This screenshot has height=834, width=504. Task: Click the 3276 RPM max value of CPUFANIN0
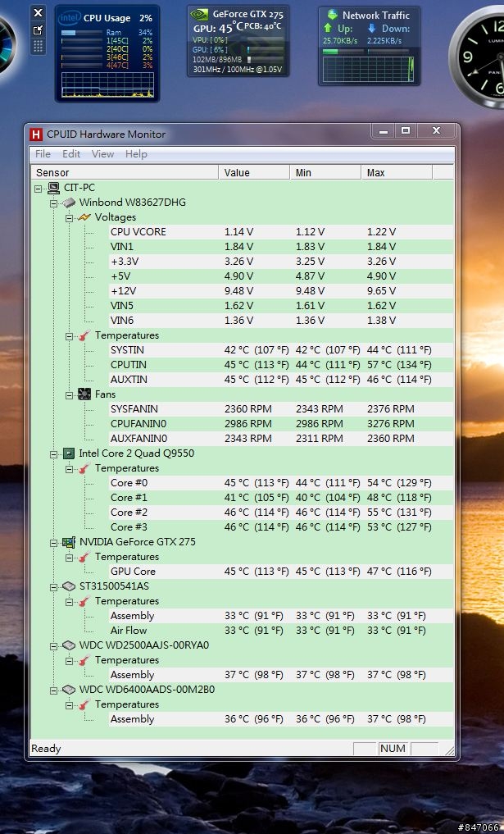(x=391, y=424)
